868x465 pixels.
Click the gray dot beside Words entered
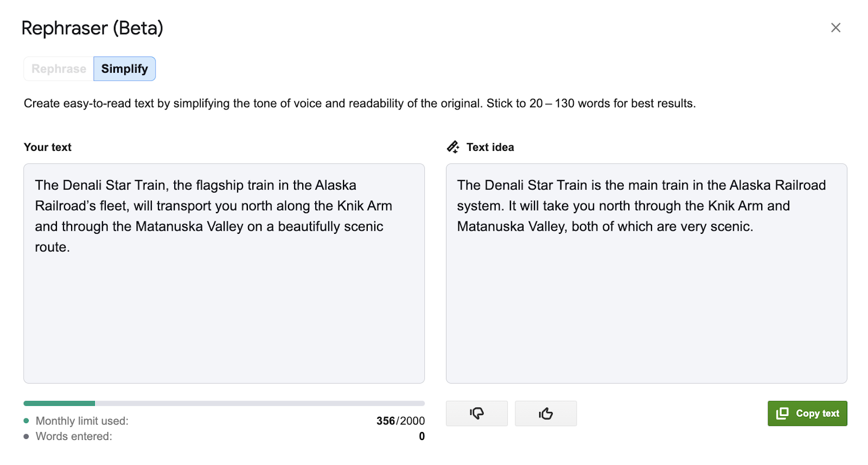[27, 436]
